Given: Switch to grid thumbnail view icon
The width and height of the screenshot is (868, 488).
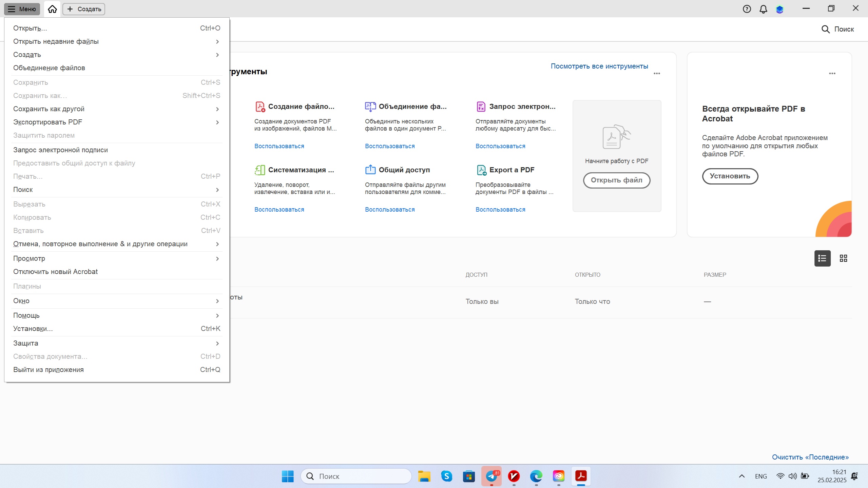Looking at the screenshot, I should pos(843,258).
